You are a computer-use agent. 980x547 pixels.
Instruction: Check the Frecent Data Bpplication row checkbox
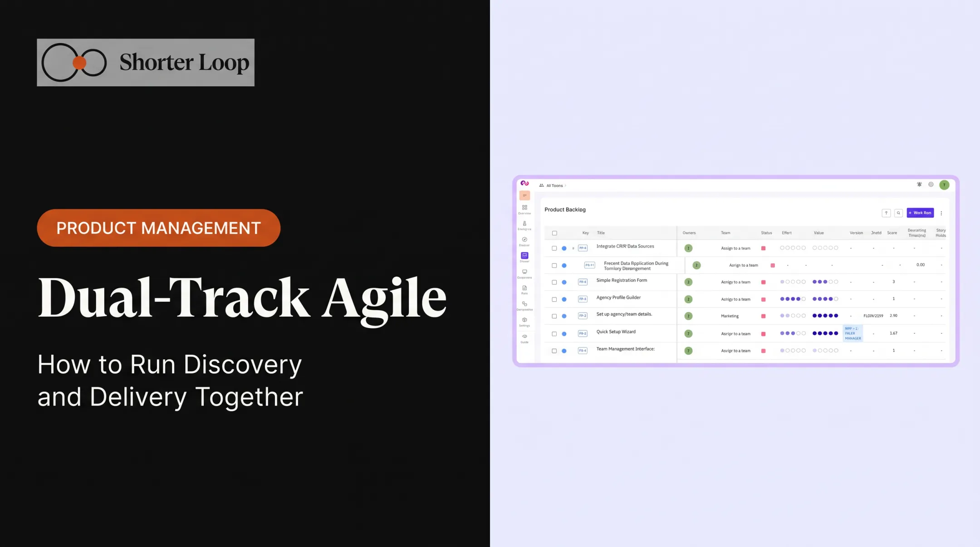click(554, 266)
